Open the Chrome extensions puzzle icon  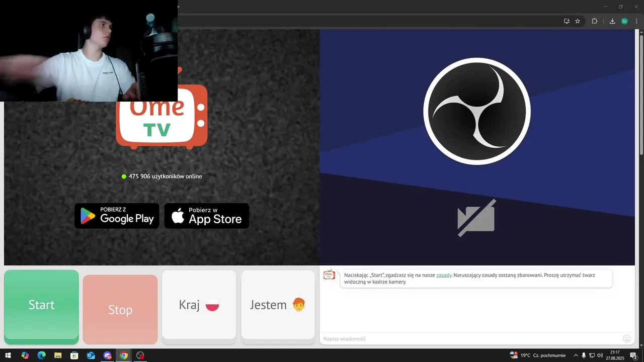tap(594, 21)
